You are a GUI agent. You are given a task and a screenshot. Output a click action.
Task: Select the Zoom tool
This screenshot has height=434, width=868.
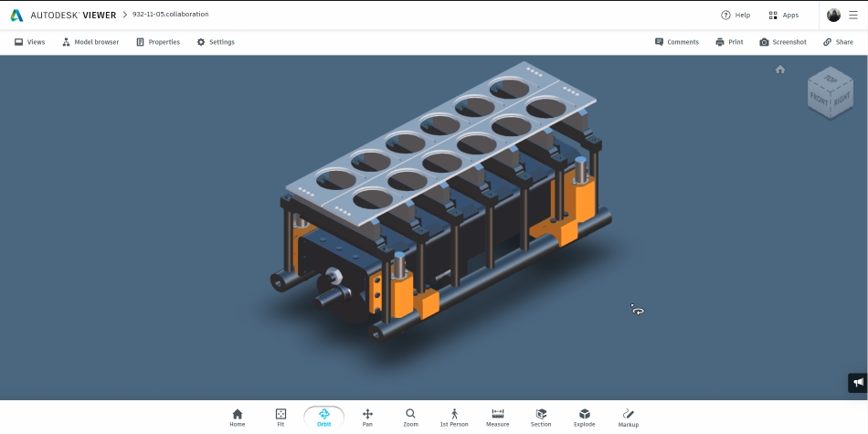tap(411, 418)
